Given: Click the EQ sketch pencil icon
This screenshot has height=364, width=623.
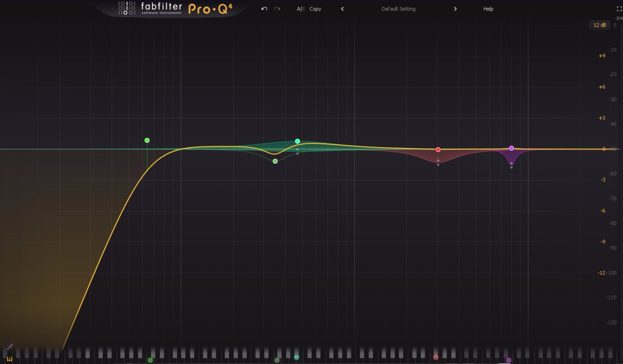Looking at the screenshot, I should 10,346.
